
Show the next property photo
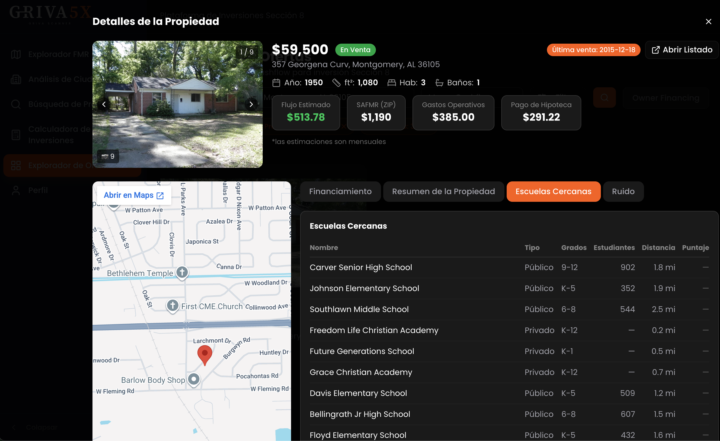251,104
